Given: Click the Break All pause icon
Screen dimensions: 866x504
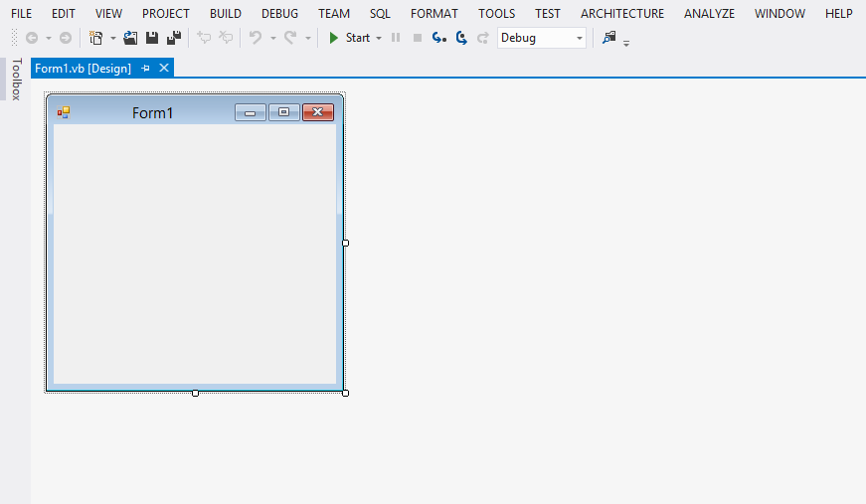Looking at the screenshot, I should click(396, 38).
